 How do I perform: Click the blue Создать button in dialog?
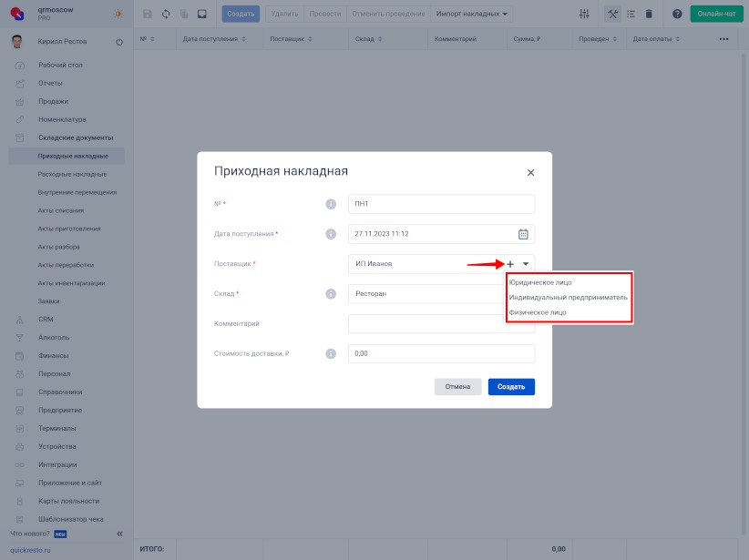511,387
